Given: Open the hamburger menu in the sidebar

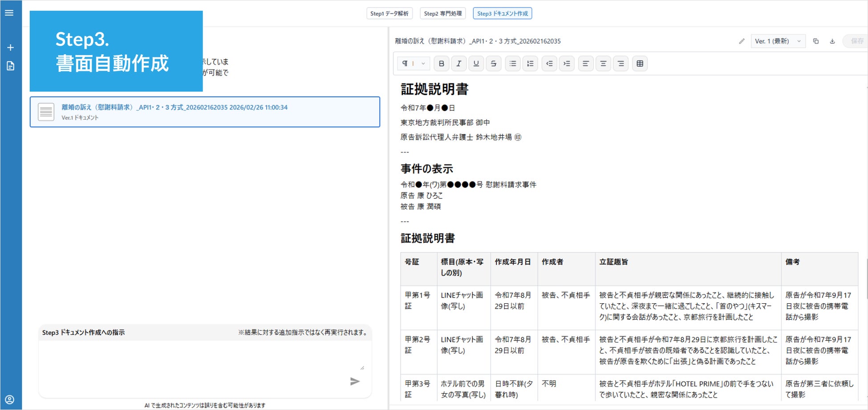Looking at the screenshot, I should tap(9, 13).
